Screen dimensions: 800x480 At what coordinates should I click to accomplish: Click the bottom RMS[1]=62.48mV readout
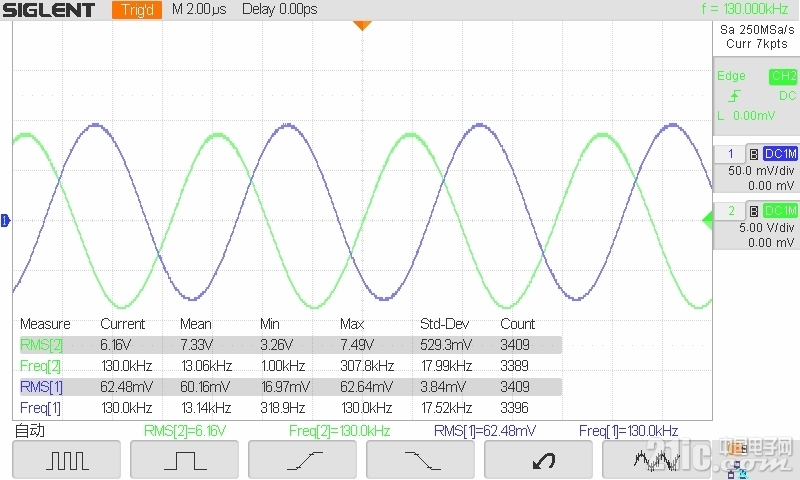click(x=485, y=431)
